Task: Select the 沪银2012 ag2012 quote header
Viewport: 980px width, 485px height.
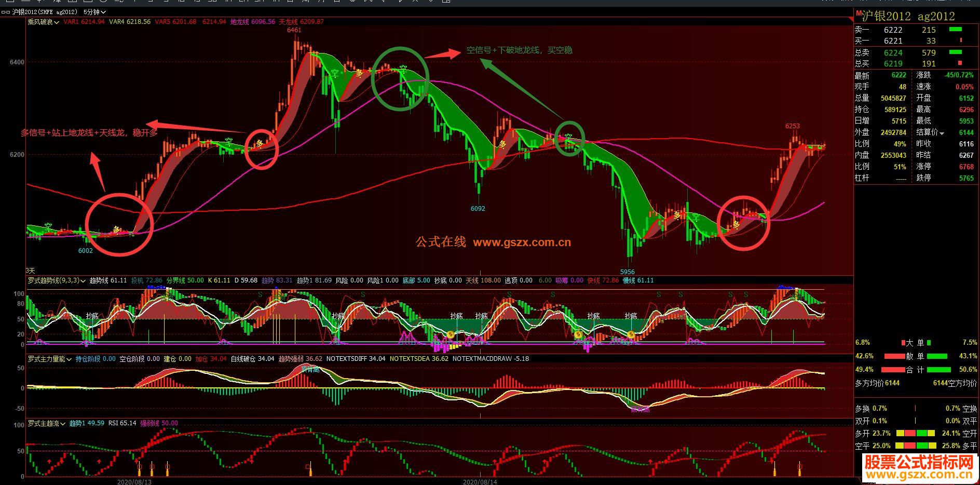Action: click(x=909, y=16)
